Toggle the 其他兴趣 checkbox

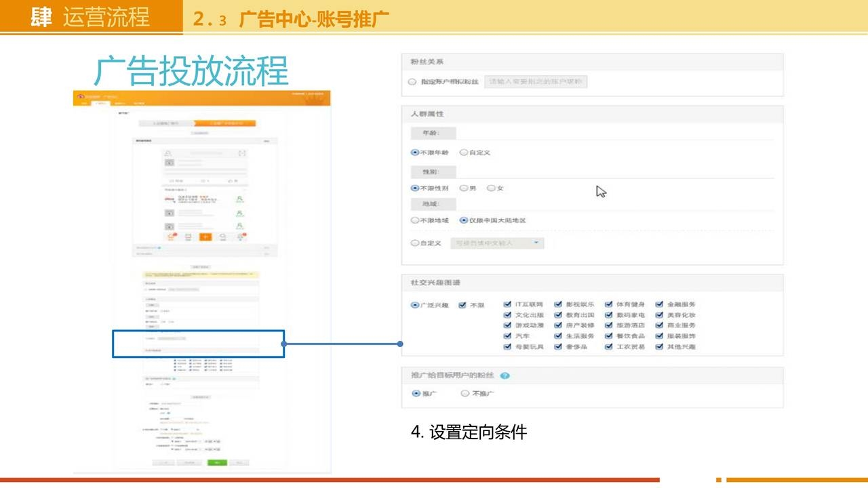(660, 347)
